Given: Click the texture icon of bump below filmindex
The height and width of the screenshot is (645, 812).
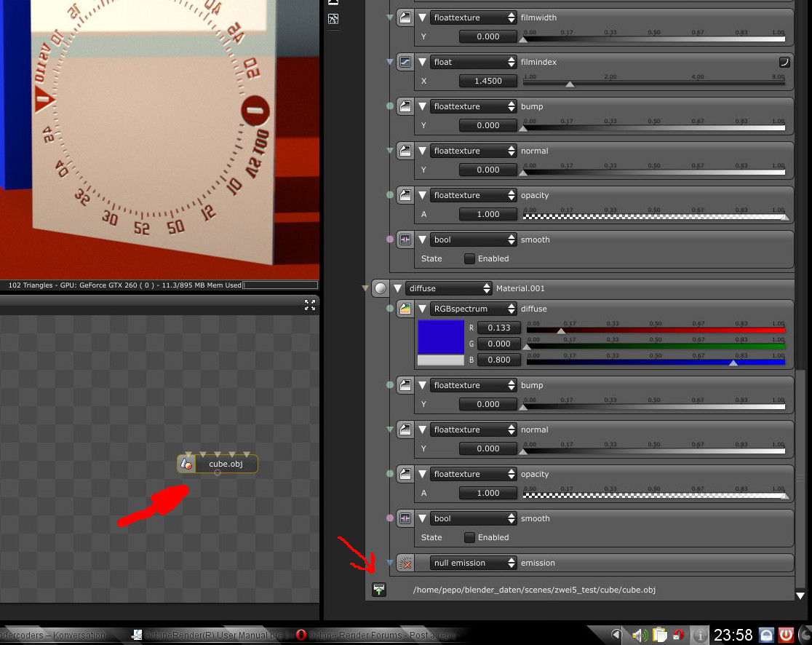Looking at the screenshot, I should (405, 107).
